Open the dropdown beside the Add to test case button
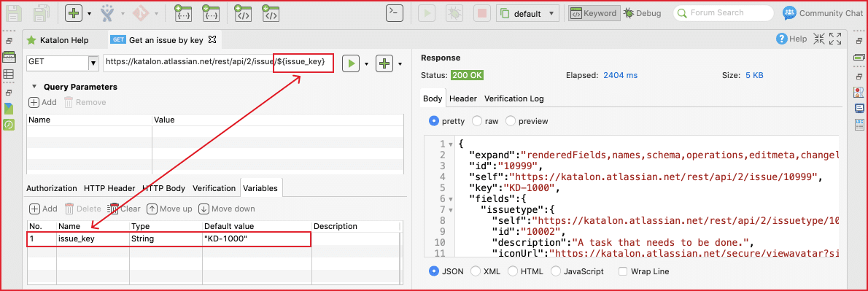The width and height of the screenshot is (868, 291). pos(400,64)
